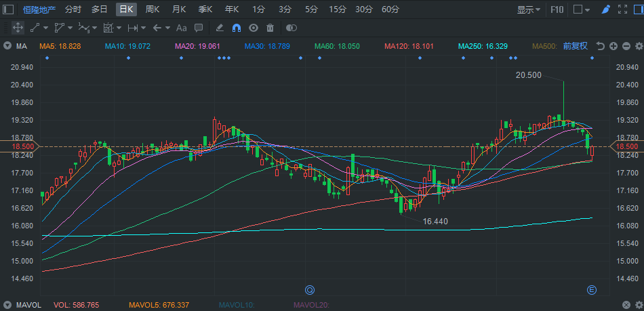Click the 18.500 price tag on left axis
The width and height of the screenshot is (644, 311).
(x=19, y=146)
